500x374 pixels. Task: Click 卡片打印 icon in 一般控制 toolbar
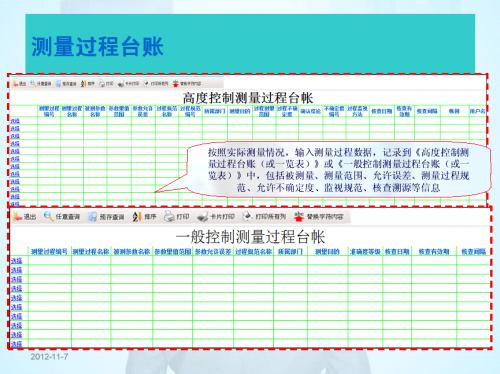[x=202, y=217]
